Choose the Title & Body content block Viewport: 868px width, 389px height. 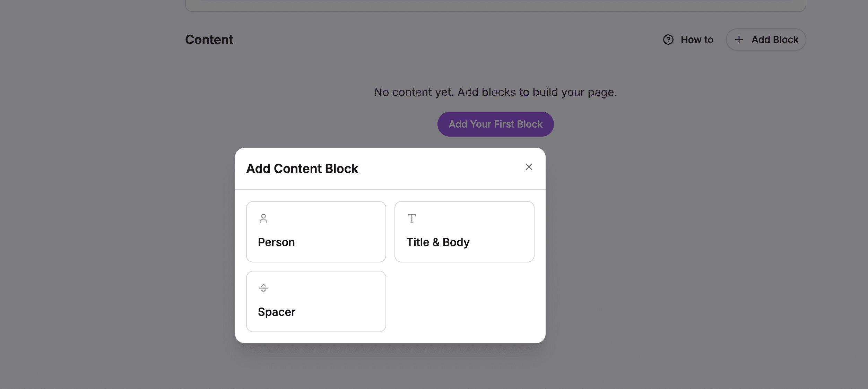(464, 231)
